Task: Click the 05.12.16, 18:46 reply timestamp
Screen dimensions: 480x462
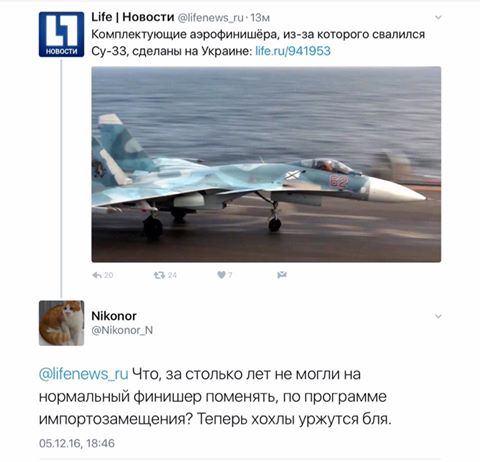Action: [x=77, y=443]
